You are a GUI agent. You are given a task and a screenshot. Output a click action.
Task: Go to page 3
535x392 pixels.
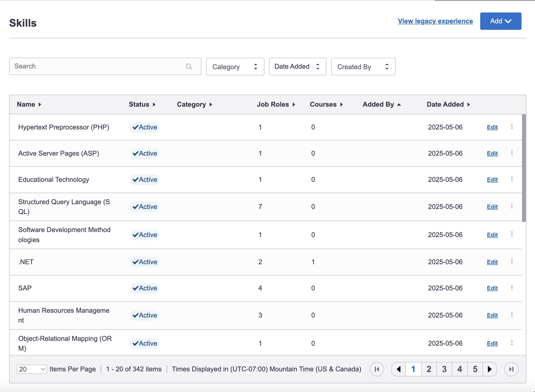pyautogui.click(x=444, y=369)
